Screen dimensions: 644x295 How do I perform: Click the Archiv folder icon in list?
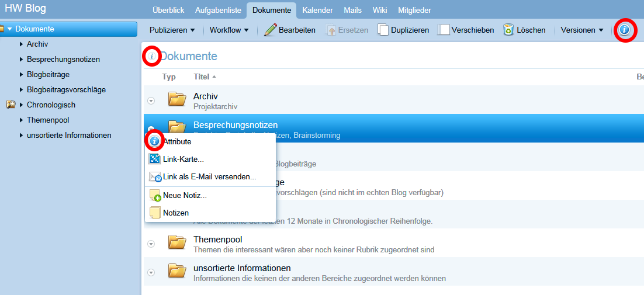tap(177, 100)
